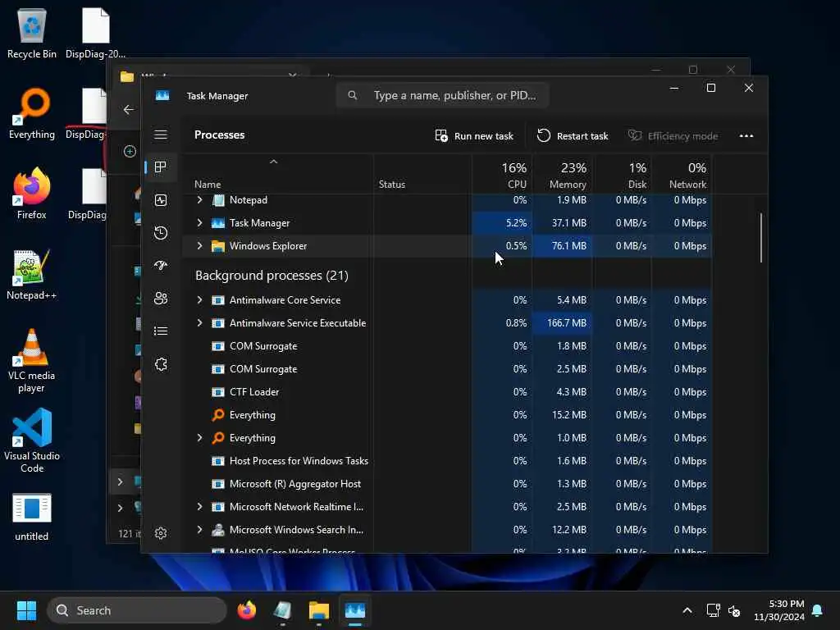
Task: Show hidden system tray icons chevron
Action: [687, 610]
